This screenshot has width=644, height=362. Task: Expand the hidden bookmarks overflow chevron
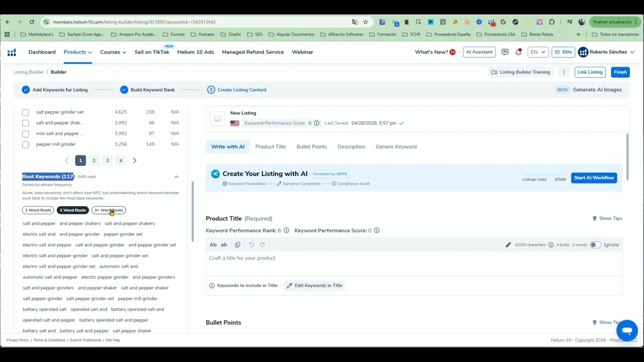pyautogui.click(x=578, y=35)
